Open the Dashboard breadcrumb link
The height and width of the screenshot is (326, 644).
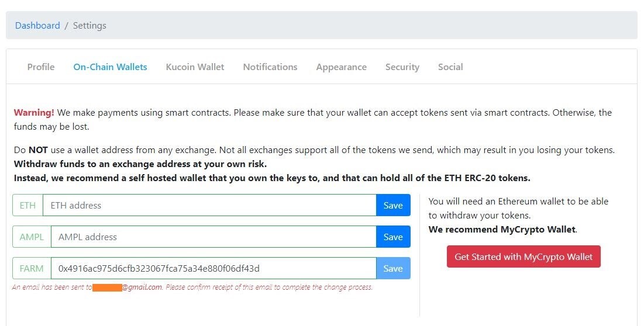click(x=37, y=26)
